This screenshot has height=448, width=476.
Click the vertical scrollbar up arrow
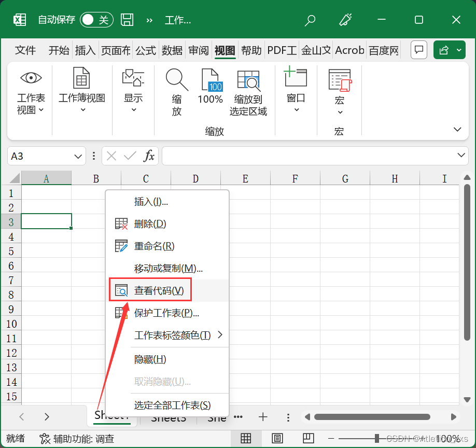coord(467,177)
